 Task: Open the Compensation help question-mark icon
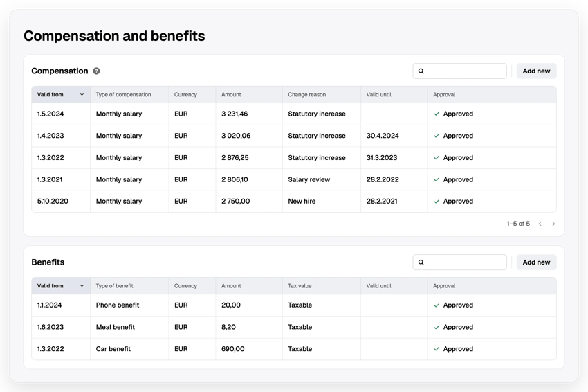(x=96, y=71)
